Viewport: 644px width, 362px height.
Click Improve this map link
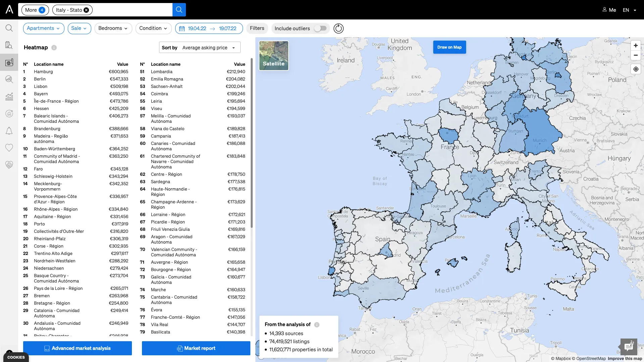coord(625,359)
